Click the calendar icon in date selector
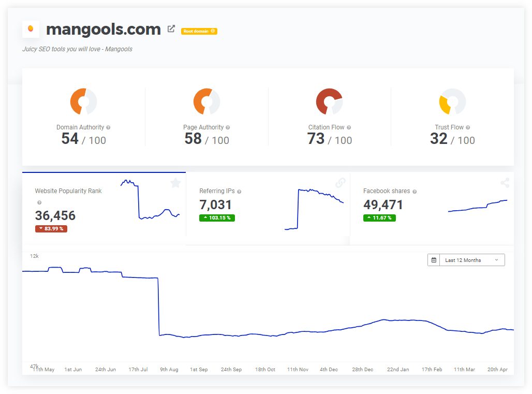Viewport: 532px width, 394px height. (434, 260)
